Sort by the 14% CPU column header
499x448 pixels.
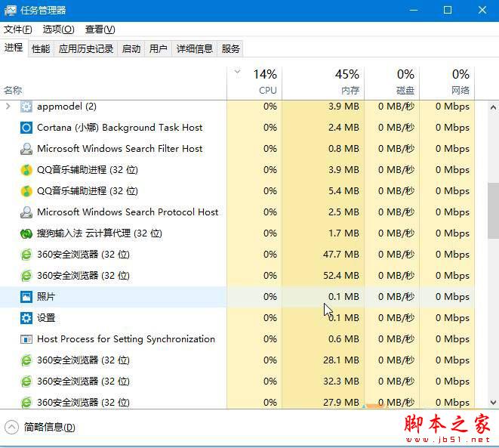point(254,83)
